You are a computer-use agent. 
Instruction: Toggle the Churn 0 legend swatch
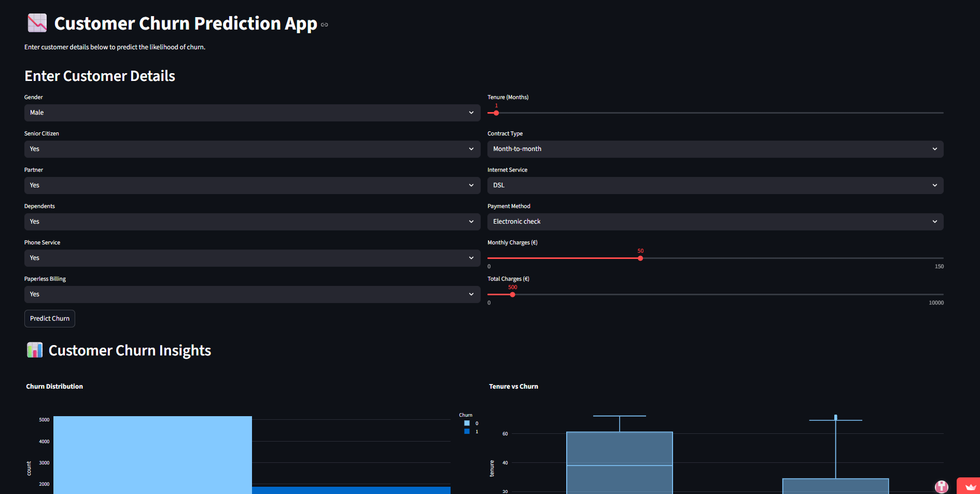pos(467,423)
